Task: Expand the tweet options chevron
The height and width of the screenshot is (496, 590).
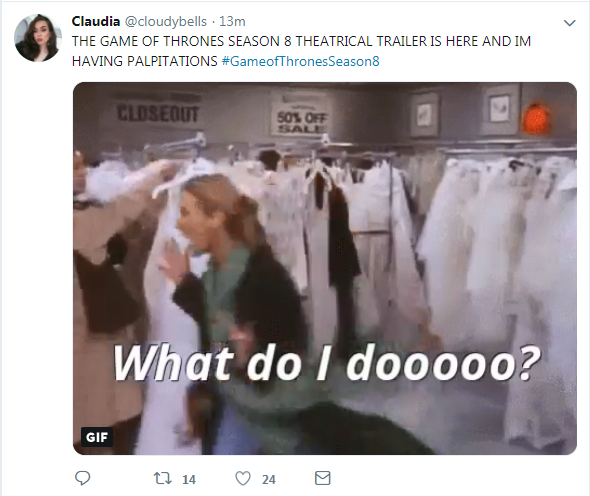Action: (x=570, y=23)
